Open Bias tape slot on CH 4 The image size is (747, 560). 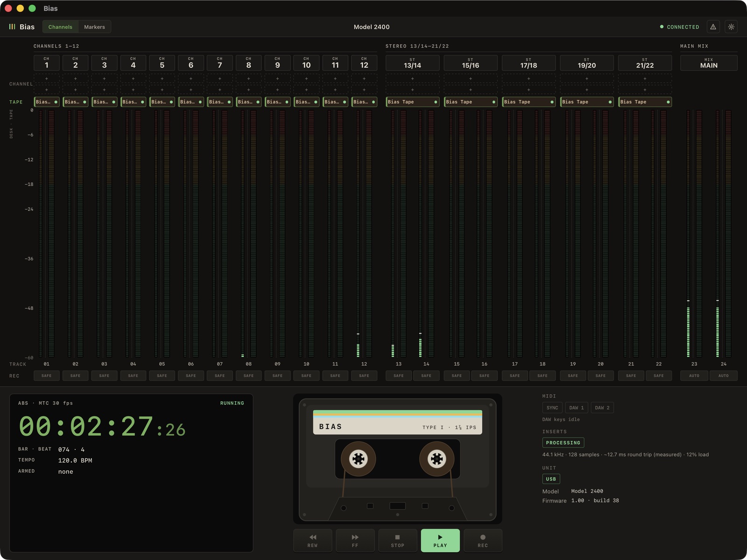pos(133,102)
